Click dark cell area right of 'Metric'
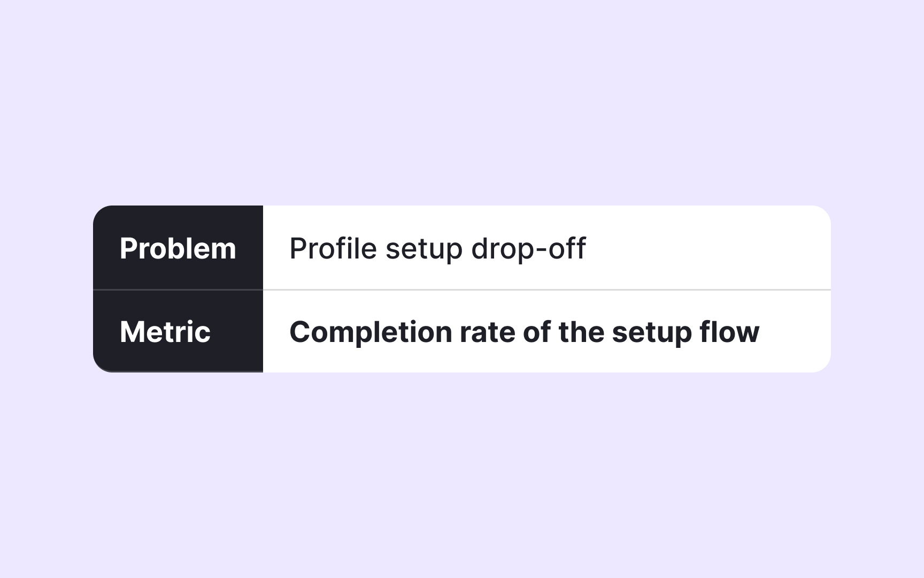924x578 pixels. [238, 332]
